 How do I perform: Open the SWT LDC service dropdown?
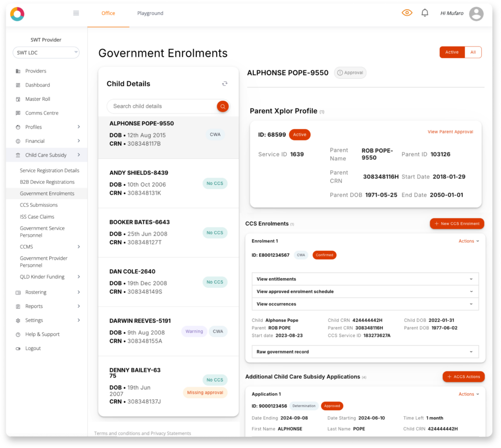coord(46,52)
